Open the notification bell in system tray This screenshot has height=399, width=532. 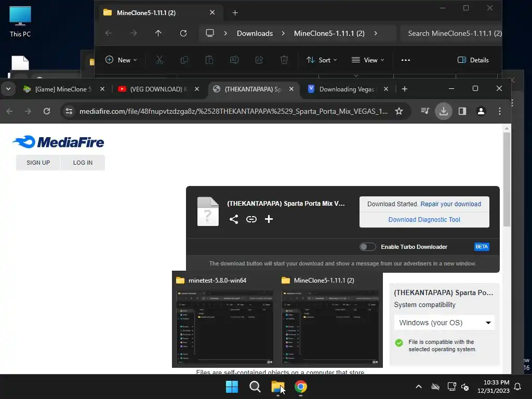click(518, 387)
